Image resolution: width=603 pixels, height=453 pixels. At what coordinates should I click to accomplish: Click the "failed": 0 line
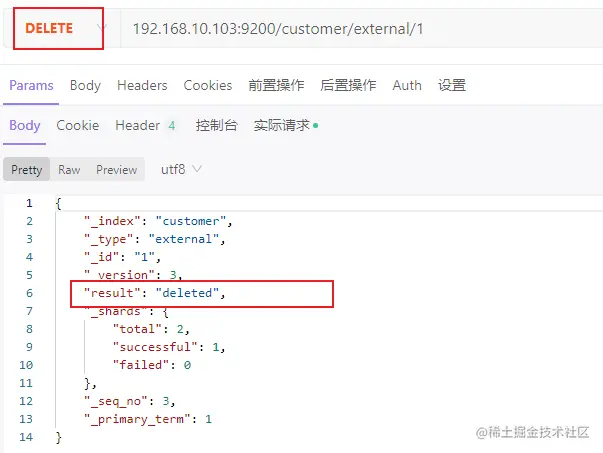click(x=152, y=365)
